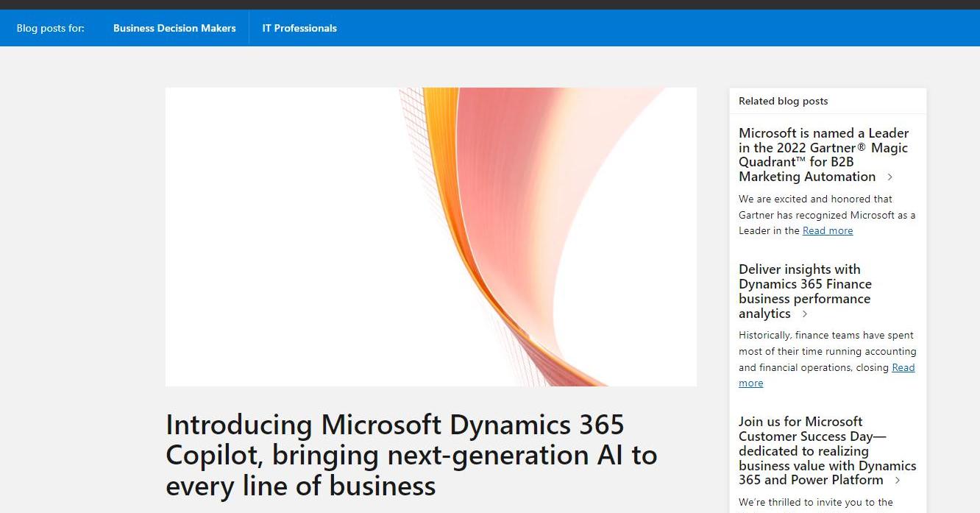Click the Related blog posts heading

point(783,101)
